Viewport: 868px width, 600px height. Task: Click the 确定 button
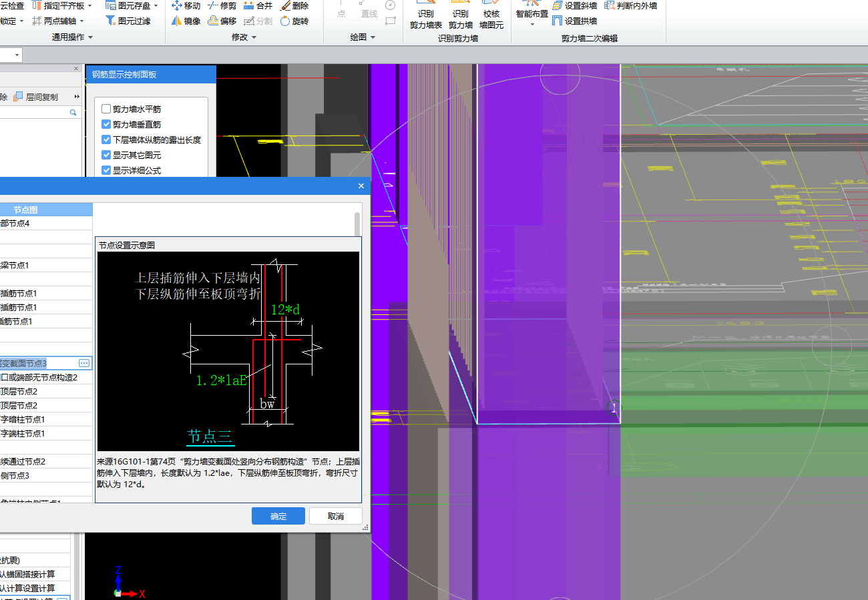coord(278,516)
